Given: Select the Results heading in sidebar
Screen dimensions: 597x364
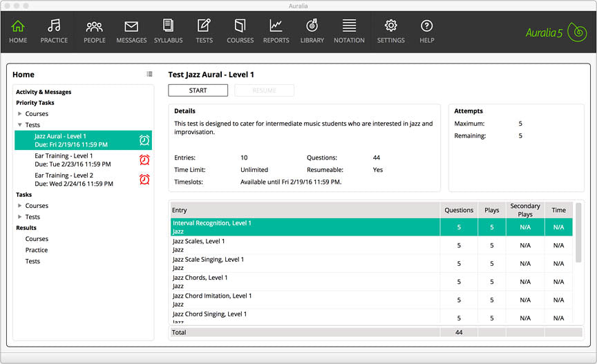Looking at the screenshot, I should 26,227.
